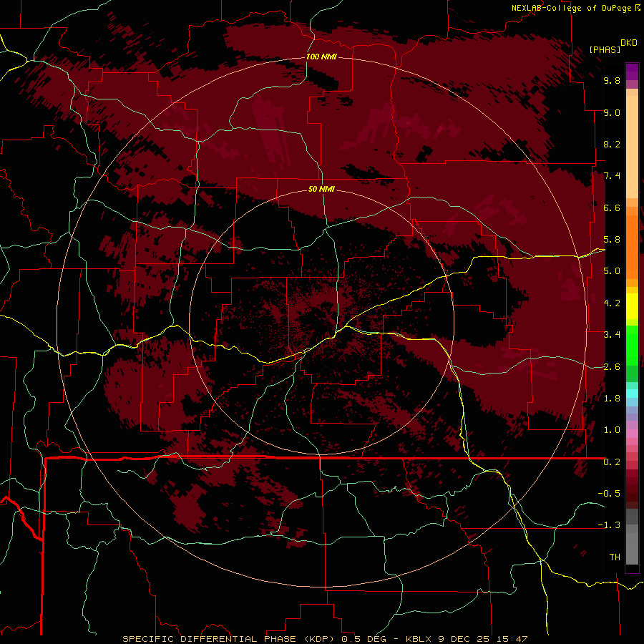Click the 9.0 legend value
644x644 pixels.
tap(612, 112)
